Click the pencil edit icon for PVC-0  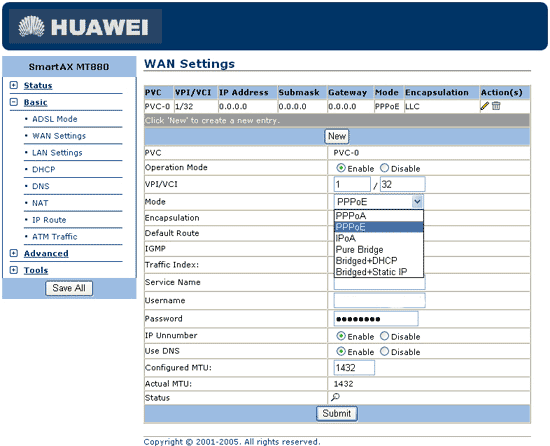point(484,106)
